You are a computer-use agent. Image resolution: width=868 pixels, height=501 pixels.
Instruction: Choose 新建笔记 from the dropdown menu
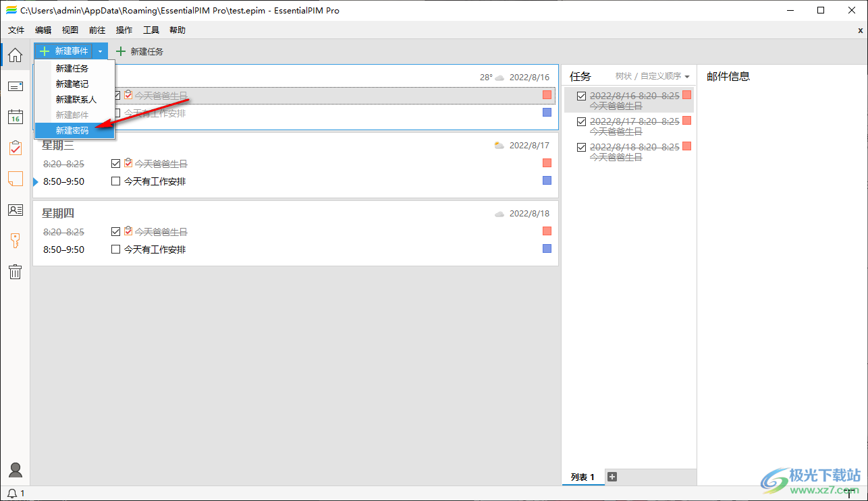(x=75, y=84)
